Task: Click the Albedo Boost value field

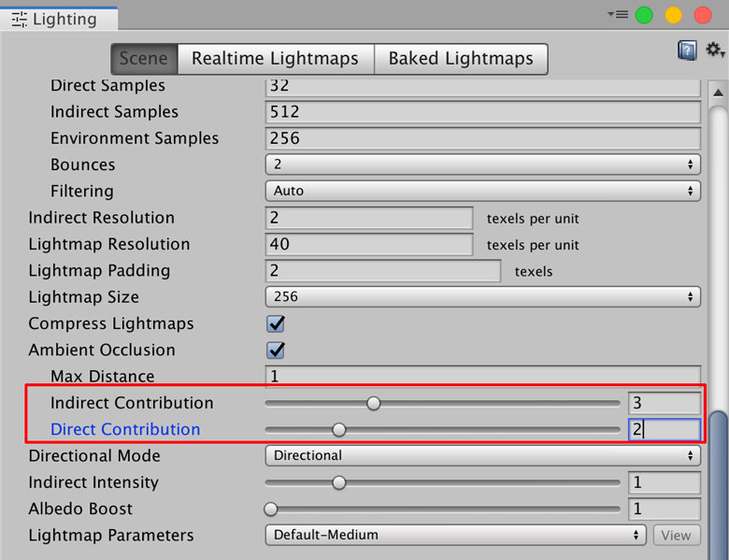Action: 664,510
